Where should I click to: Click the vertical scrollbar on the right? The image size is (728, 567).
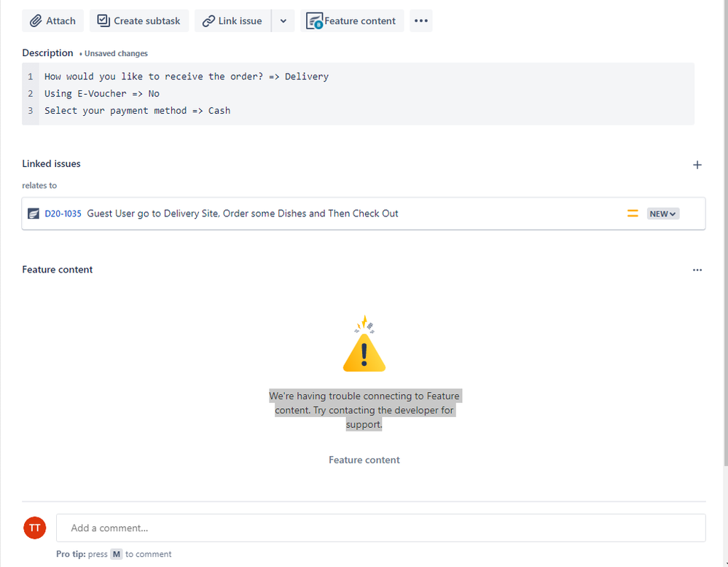[x=726, y=232]
